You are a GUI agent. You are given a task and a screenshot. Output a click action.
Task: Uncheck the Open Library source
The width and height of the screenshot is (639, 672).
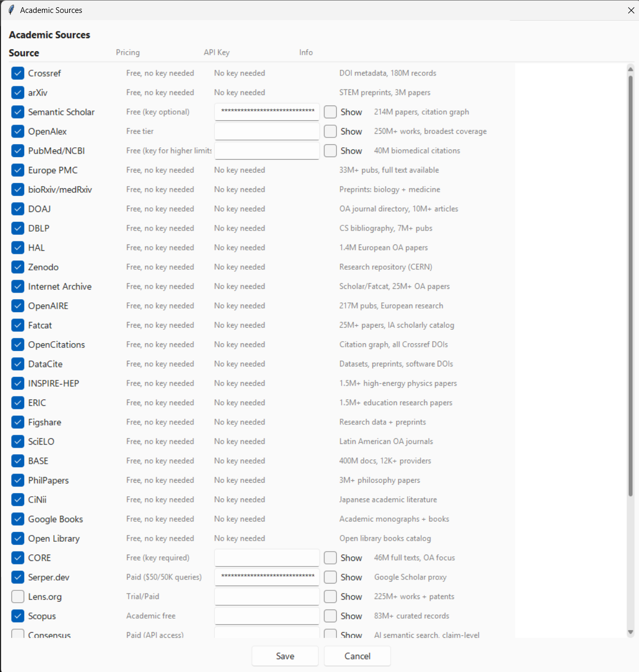click(18, 539)
